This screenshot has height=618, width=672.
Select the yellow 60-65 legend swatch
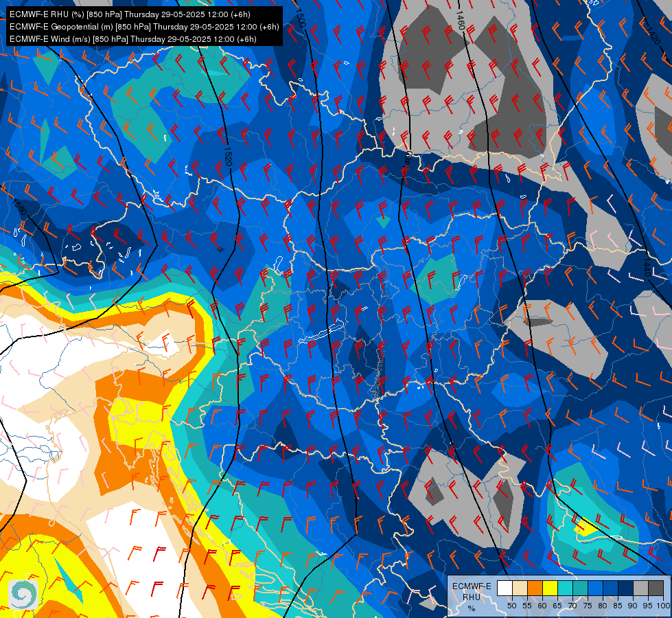coord(550,588)
